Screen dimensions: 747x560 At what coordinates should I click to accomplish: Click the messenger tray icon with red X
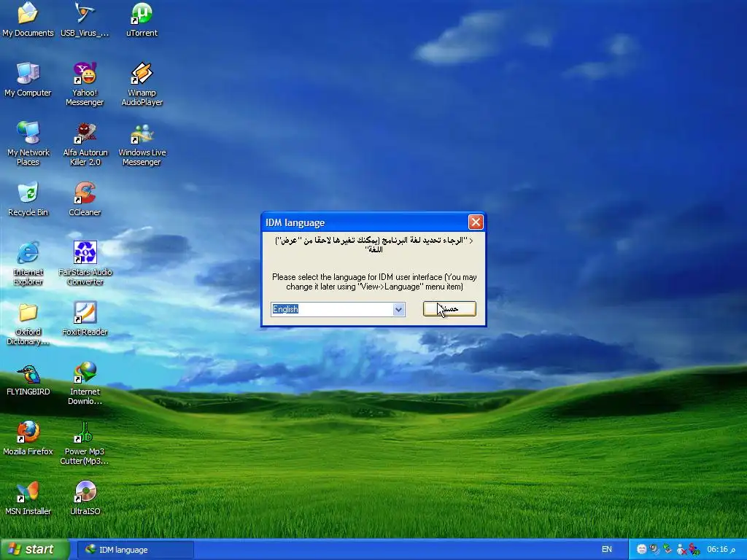pos(681,550)
